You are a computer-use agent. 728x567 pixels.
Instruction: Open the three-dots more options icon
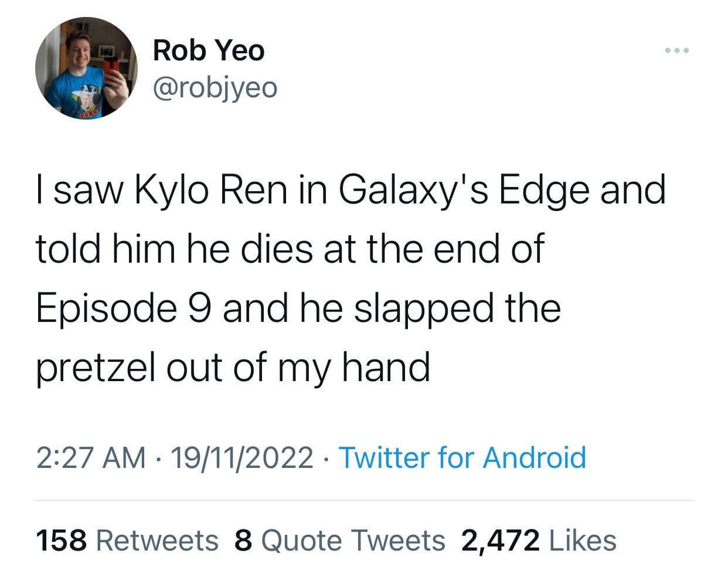coord(677,52)
